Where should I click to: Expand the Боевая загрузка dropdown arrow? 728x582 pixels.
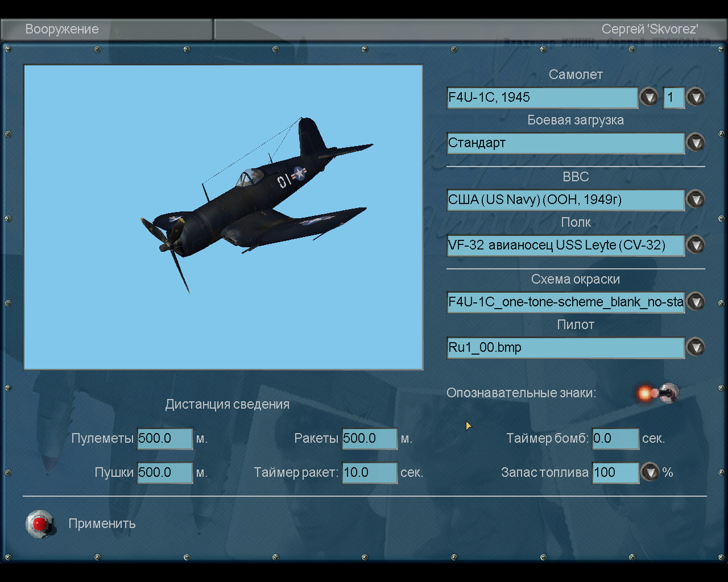tap(696, 143)
